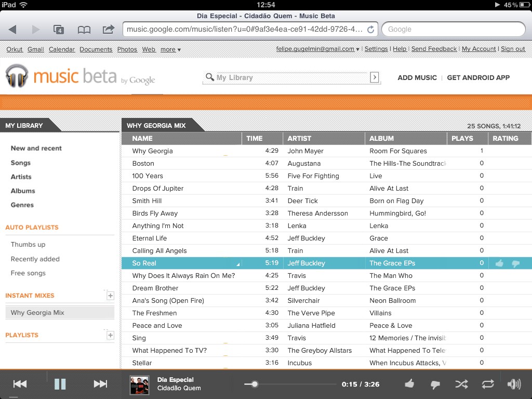Open Albums in My Library sidebar

[23, 191]
